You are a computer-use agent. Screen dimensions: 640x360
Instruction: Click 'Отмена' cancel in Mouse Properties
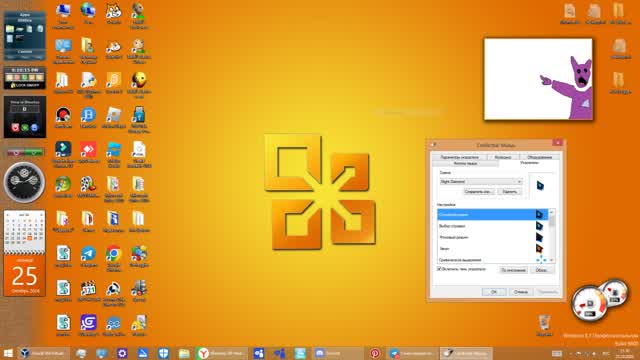[x=521, y=292]
